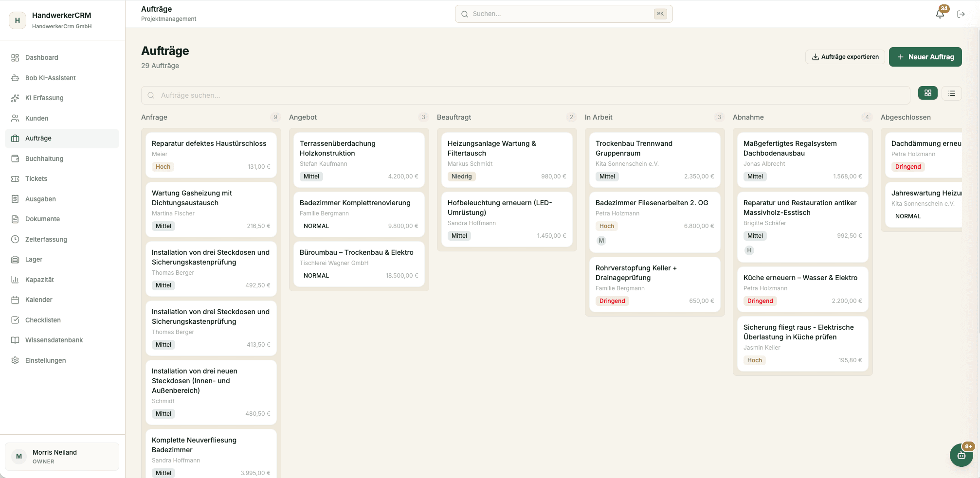
Task: Click the 6.800,00 € amount
Action: [699, 226]
